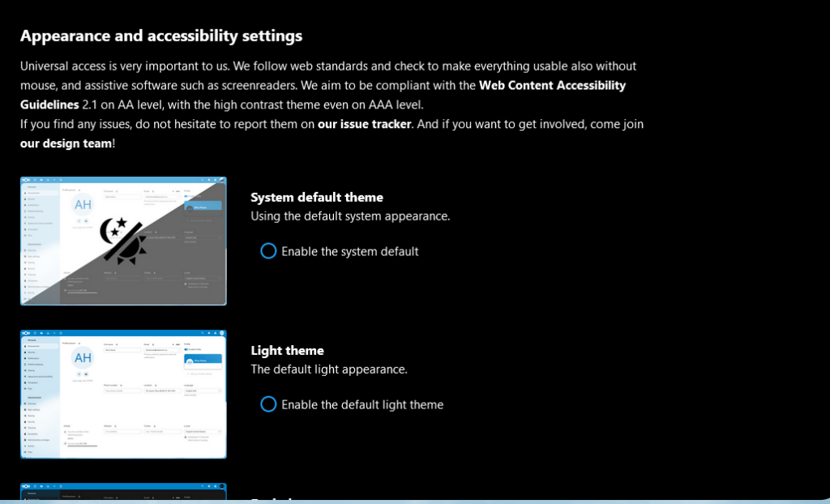Click the 'Light theme' heading
The width and height of the screenshot is (830, 504).
(x=287, y=350)
